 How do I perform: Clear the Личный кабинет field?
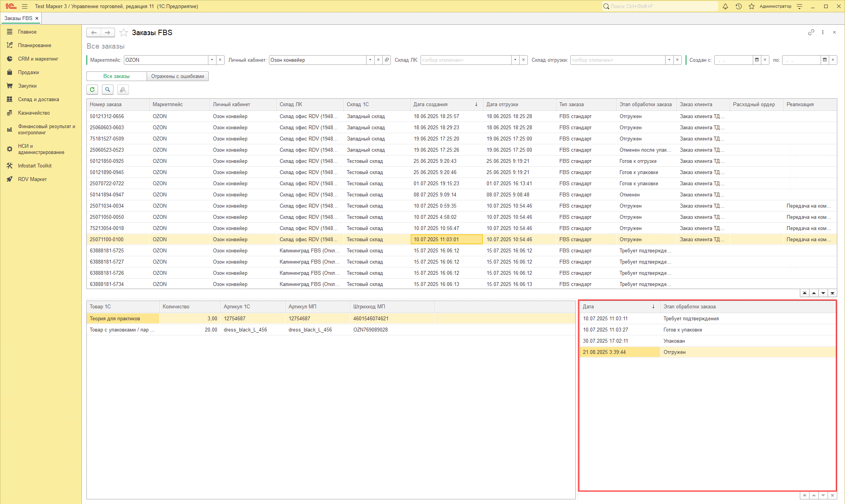378,60
